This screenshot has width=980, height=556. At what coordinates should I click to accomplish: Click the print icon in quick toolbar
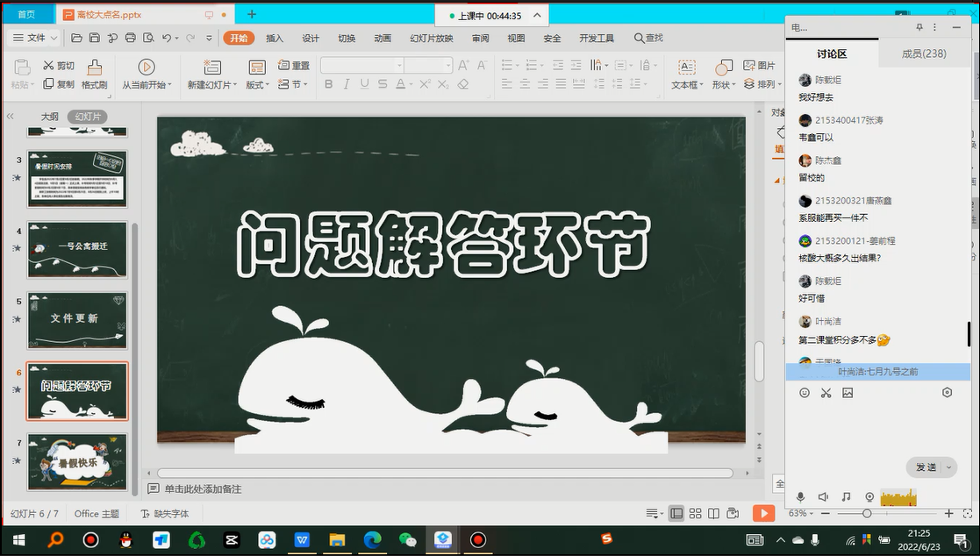pos(130,38)
